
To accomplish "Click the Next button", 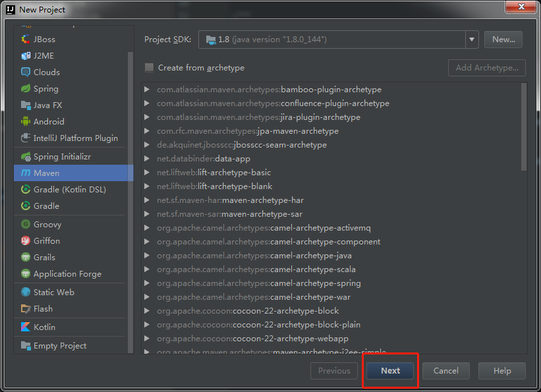I will [390, 371].
